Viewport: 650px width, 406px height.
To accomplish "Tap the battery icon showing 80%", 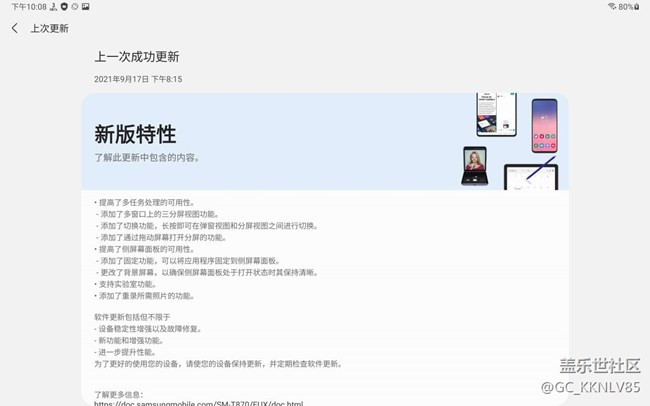I will click(x=638, y=7).
